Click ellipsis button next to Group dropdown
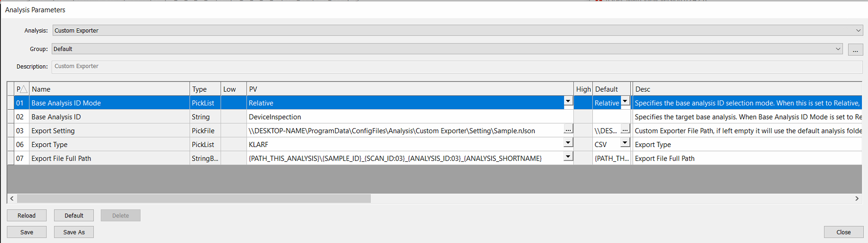The height and width of the screenshot is (243, 868). pyautogui.click(x=855, y=50)
